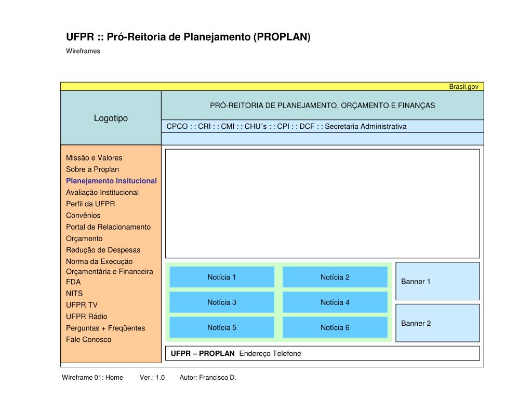The image size is (532, 399).
Task: Go to Secretaria Administrativa
Action: click(366, 126)
